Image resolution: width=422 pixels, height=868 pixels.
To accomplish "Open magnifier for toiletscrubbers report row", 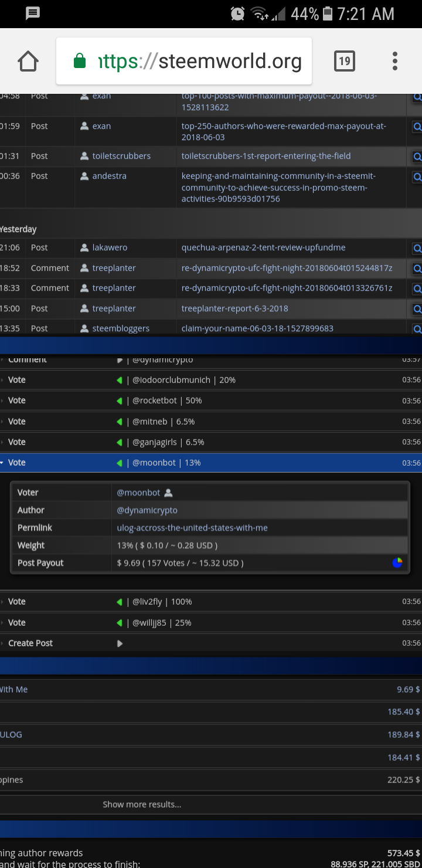I will pyautogui.click(x=417, y=157).
